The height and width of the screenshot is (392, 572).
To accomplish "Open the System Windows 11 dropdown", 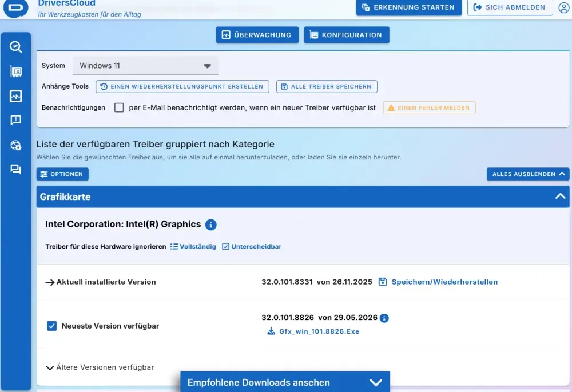I will click(x=145, y=66).
